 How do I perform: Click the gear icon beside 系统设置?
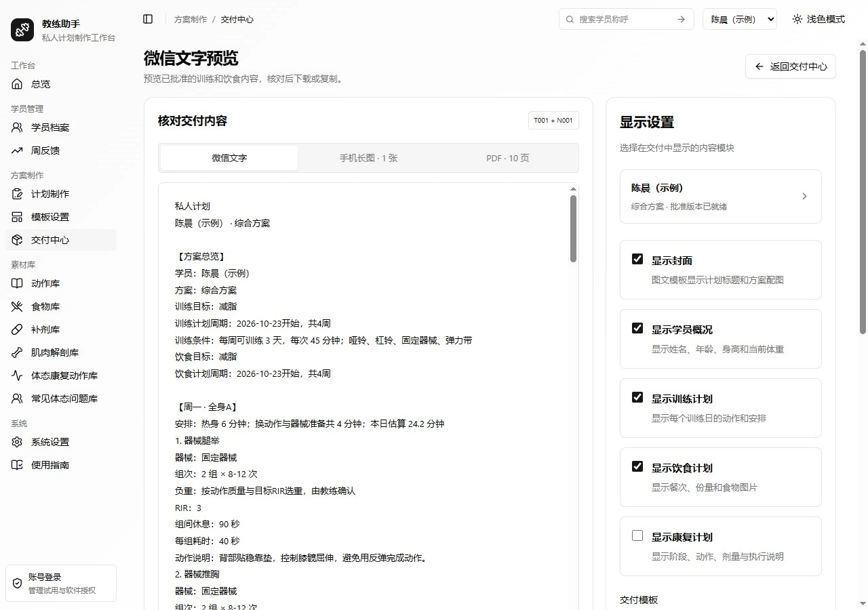click(18, 442)
